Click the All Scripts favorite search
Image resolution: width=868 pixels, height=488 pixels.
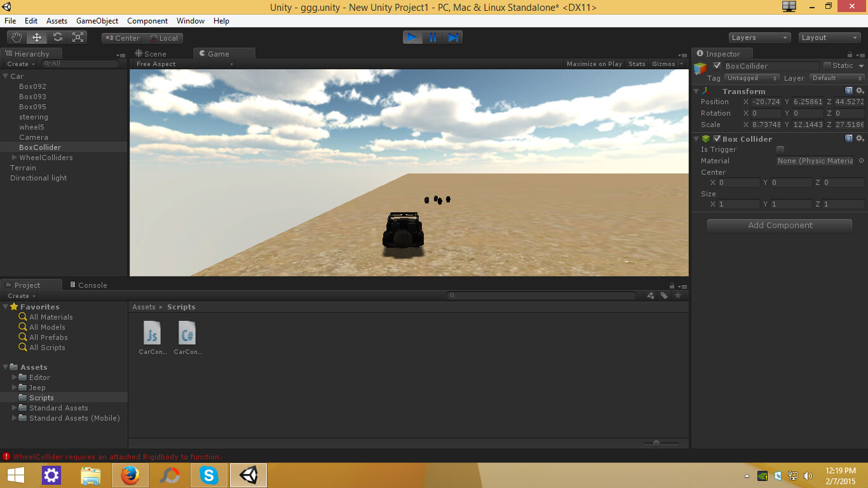(47, 348)
